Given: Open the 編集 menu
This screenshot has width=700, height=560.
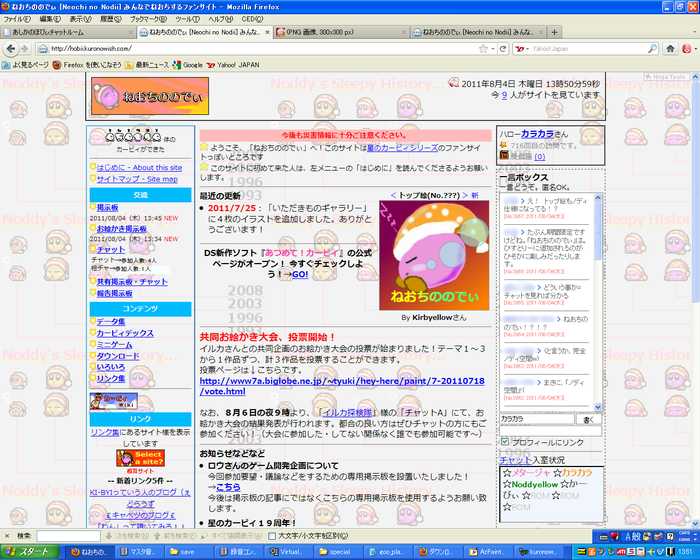Looking at the screenshot, I should click(50, 19).
